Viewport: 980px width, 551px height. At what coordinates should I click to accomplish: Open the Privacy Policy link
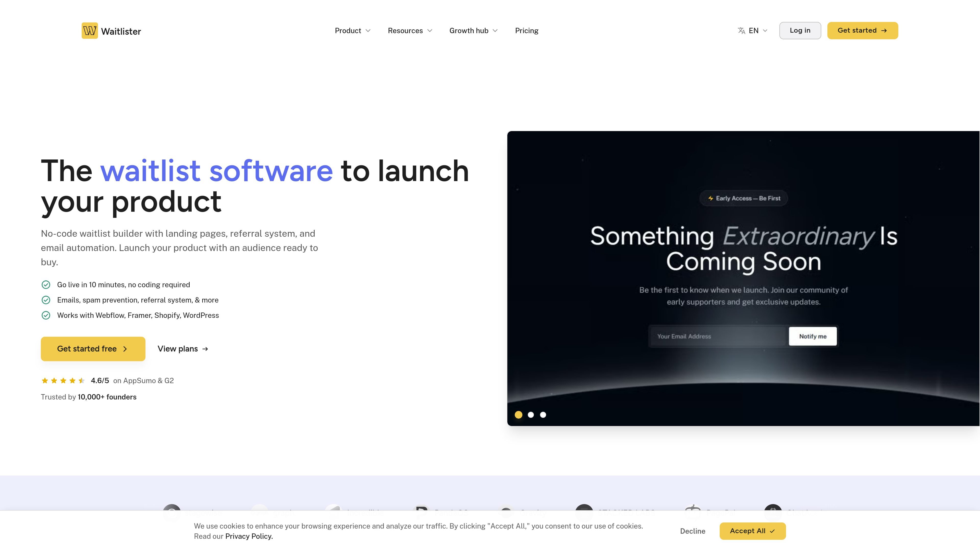click(x=249, y=536)
